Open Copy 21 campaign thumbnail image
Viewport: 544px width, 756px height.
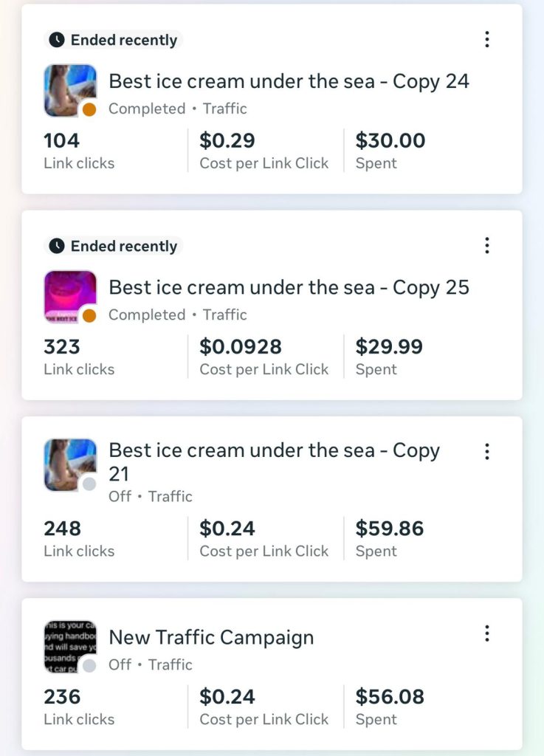[x=68, y=461]
